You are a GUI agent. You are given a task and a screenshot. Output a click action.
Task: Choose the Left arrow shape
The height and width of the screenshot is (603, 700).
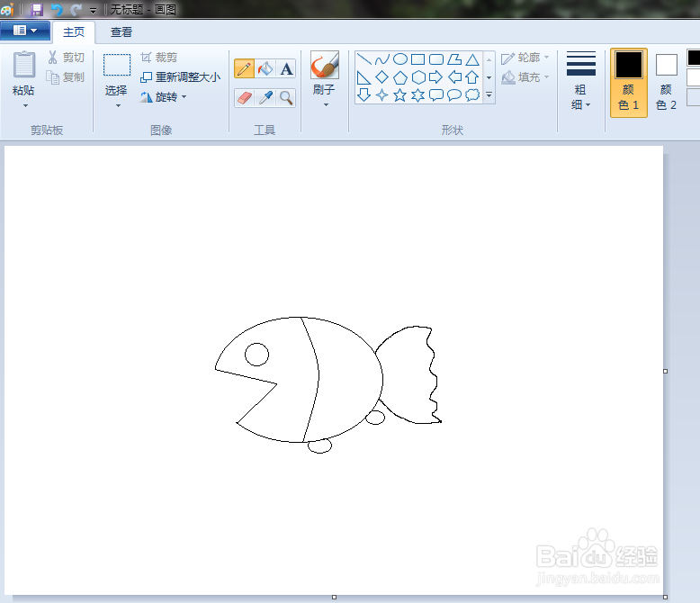point(454,77)
